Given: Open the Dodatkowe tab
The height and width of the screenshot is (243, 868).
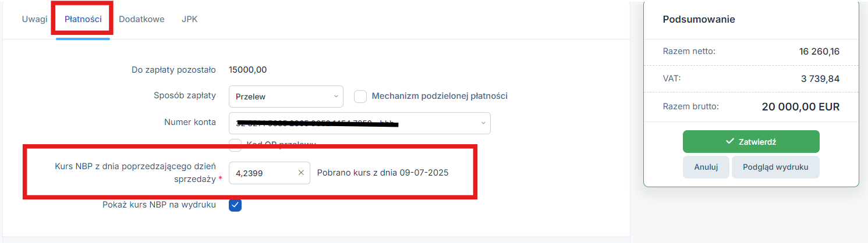Looking at the screenshot, I should point(141,19).
